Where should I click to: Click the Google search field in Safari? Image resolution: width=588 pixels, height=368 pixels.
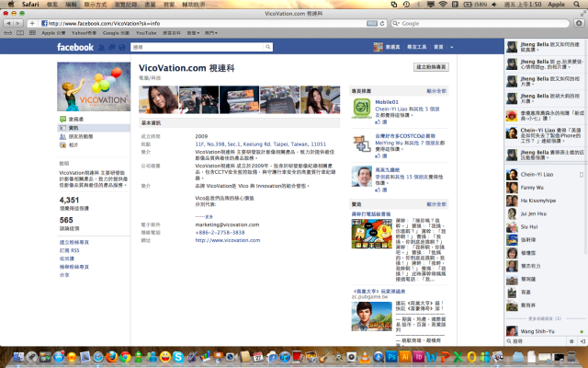click(x=480, y=23)
